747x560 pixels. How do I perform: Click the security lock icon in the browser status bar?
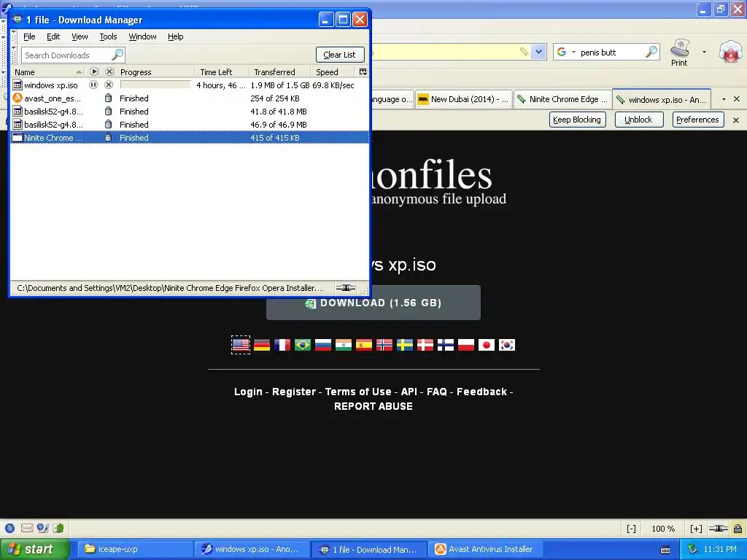(738, 529)
